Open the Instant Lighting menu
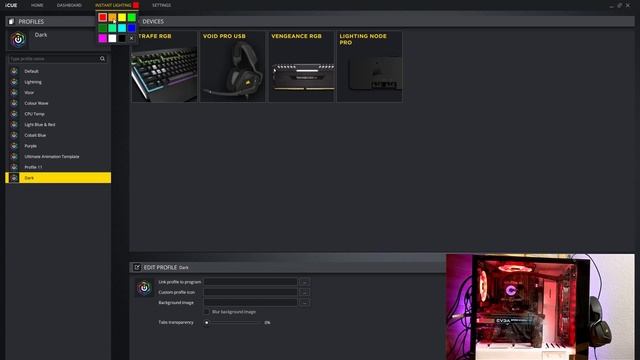This screenshot has width=640, height=360. point(113,5)
